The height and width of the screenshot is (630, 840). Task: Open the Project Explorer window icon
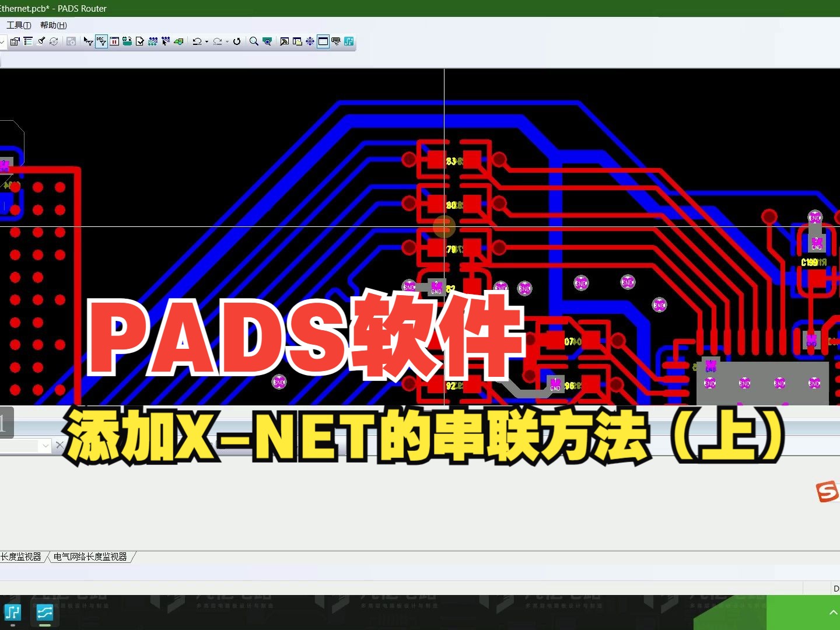[x=297, y=41]
